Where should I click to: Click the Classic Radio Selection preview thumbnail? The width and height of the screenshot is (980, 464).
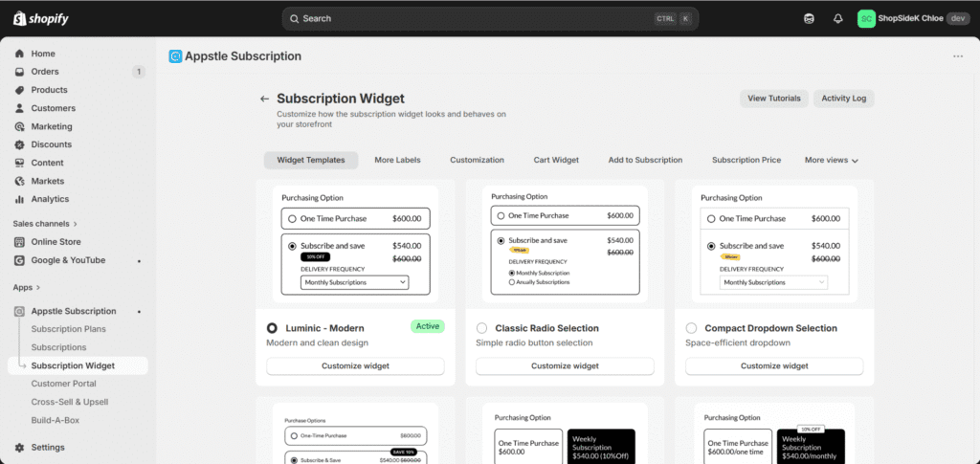click(565, 244)
